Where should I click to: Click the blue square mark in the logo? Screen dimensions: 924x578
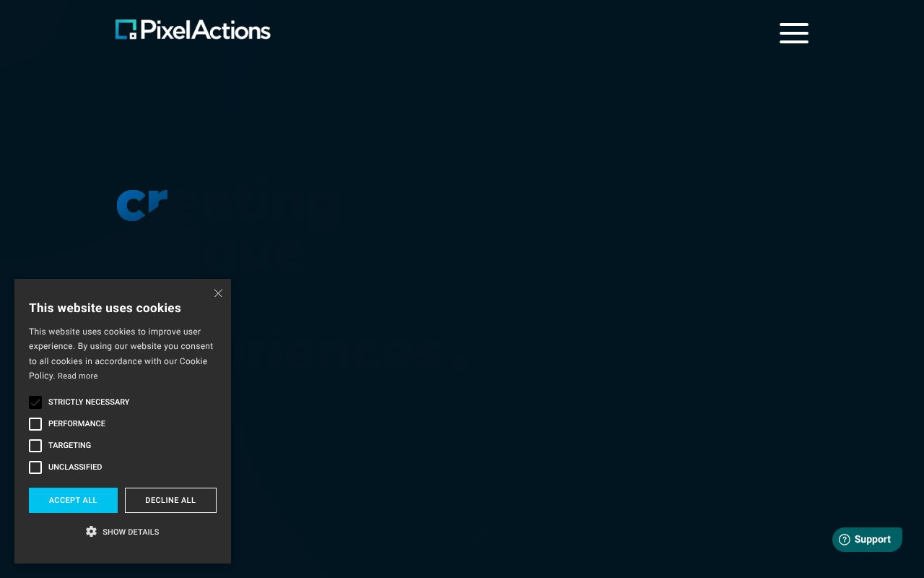click(126, 30)
